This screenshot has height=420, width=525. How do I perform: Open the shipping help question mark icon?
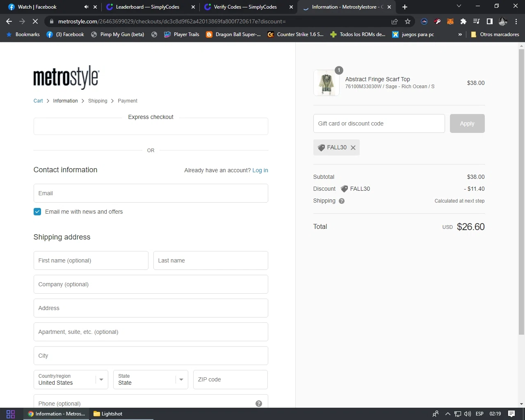[x=342, y=201]
